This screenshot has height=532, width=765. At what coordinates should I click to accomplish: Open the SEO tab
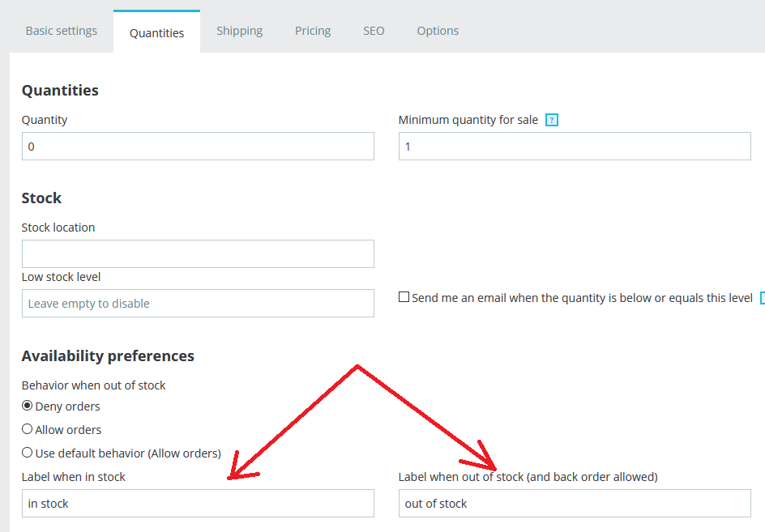[x=374, y=31]
